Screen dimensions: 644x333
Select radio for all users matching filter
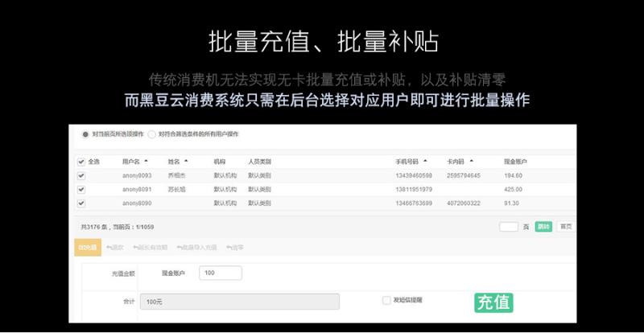tap(152, 134)
